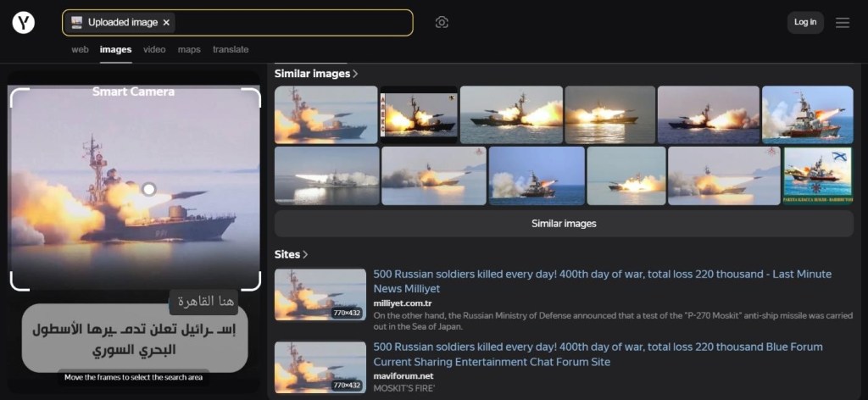
Task: Click the wide Similar images button
Action: [564, 224]
